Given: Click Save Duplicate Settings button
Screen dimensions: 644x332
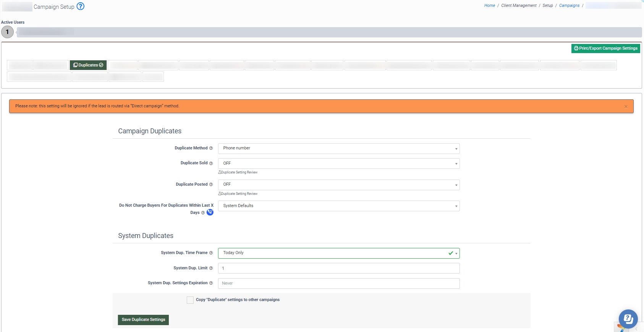Looking at the screenshot, I should pos(143,320).
